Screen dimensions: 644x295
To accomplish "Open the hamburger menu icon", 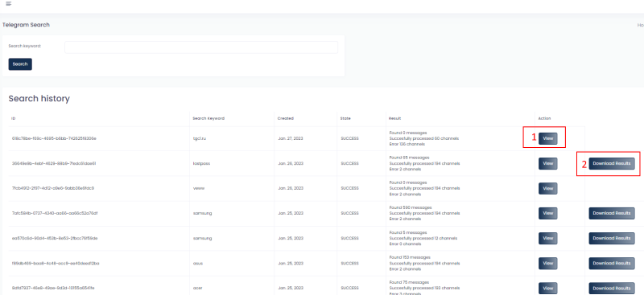I will click(9, 4).
